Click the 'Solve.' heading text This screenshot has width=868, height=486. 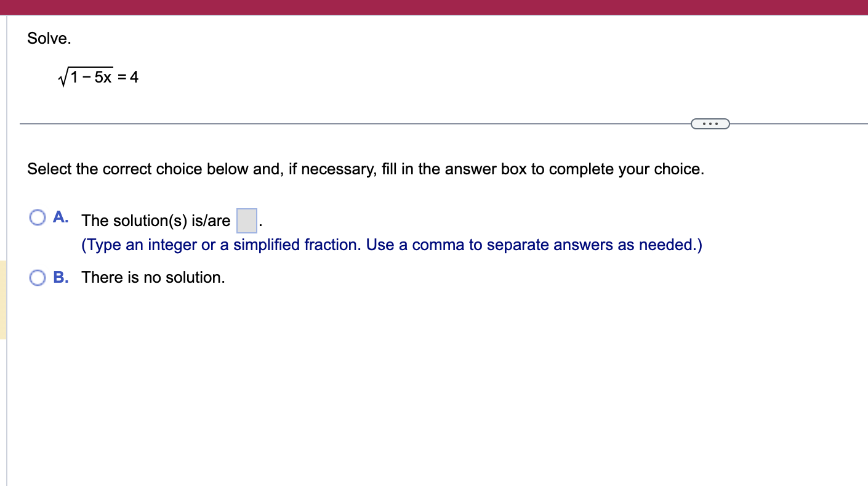(49, 38)
